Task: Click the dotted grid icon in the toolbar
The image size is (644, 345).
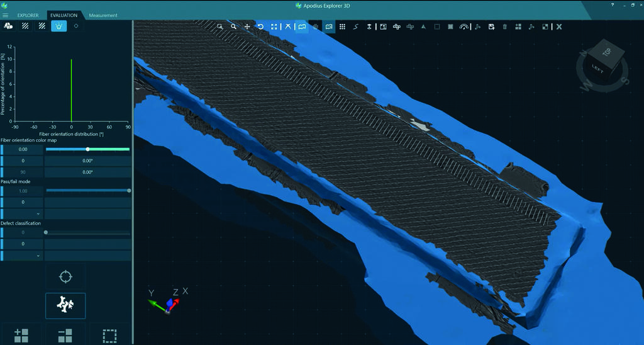Action: [x=342, y=26]
